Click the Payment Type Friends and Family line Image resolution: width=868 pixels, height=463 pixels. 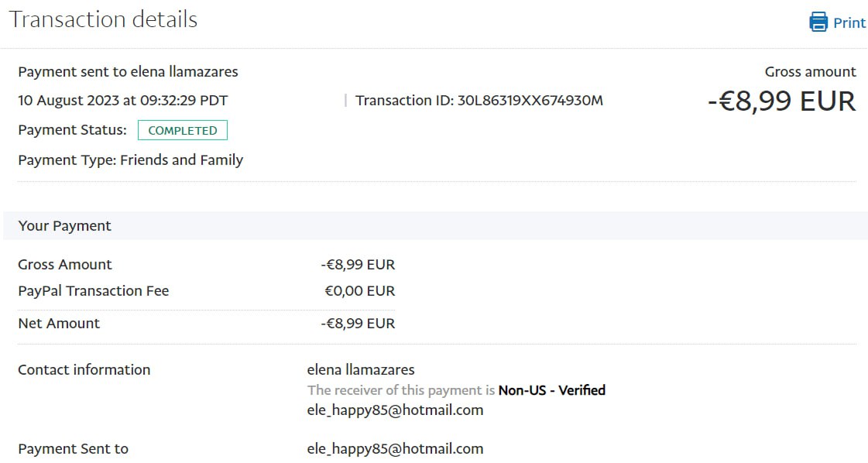[x=130, y=160]
